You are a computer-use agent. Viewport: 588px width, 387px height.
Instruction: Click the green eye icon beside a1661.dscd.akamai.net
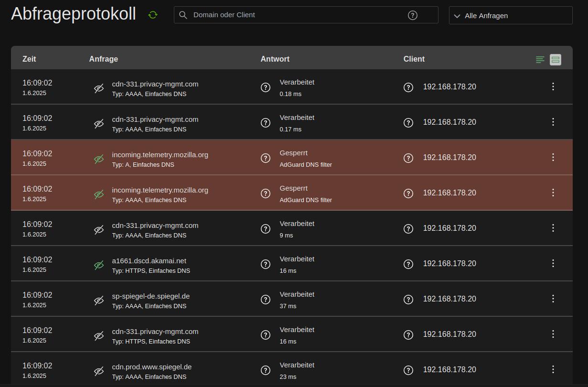pyautogui.click(x=99, y=265)
